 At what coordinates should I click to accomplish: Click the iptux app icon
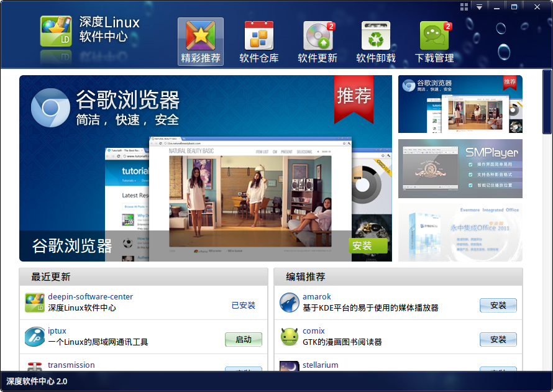pyautogui.click(x=35, y=337)
